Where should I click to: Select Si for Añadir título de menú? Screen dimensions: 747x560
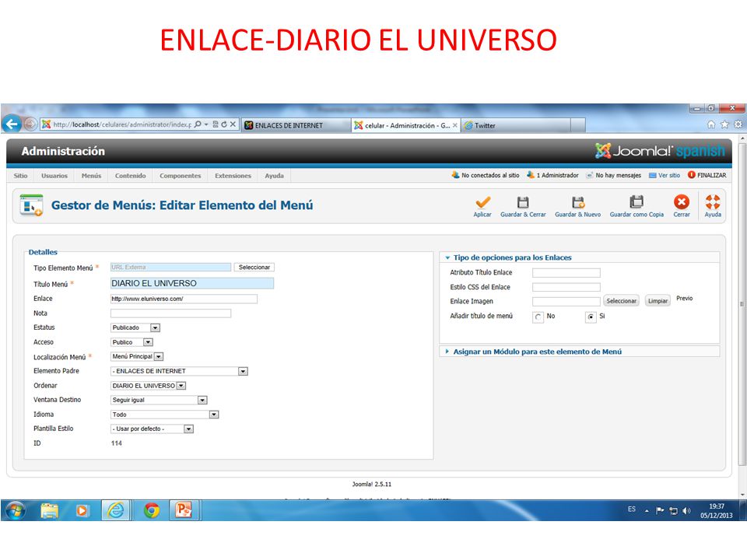[x=591, y=317]
